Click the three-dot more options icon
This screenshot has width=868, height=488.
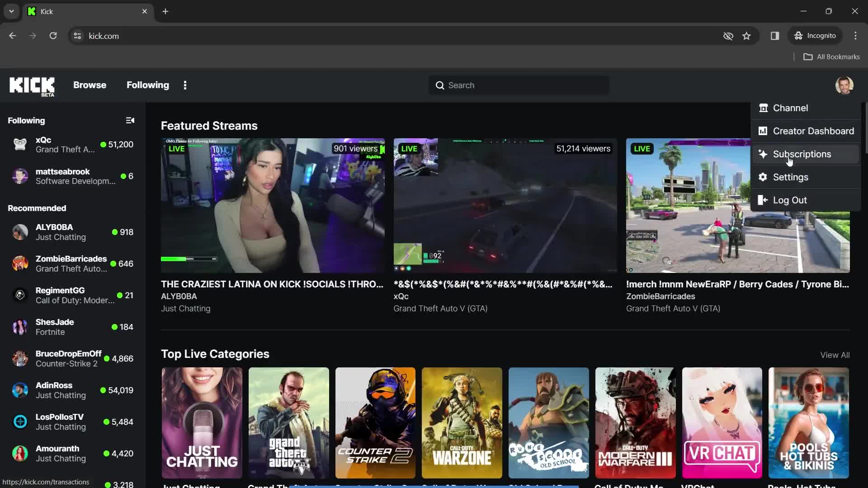[185, 84]
